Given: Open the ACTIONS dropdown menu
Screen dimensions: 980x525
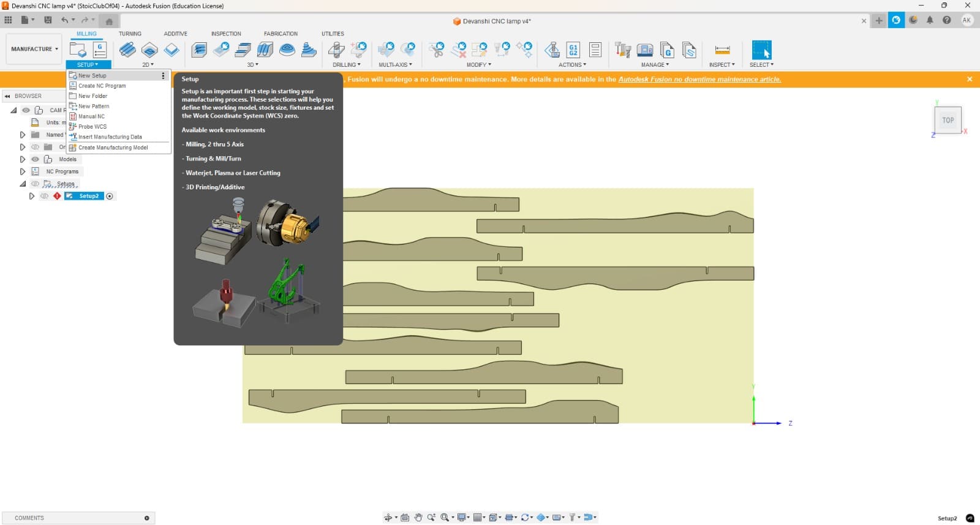Looking at the screenshot, I should [x=572, y=64].
